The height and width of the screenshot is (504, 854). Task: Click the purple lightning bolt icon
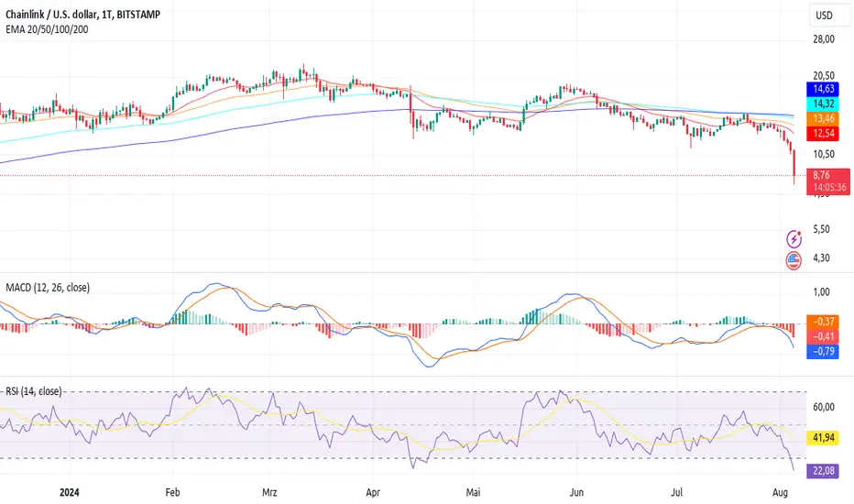[794, 239]
